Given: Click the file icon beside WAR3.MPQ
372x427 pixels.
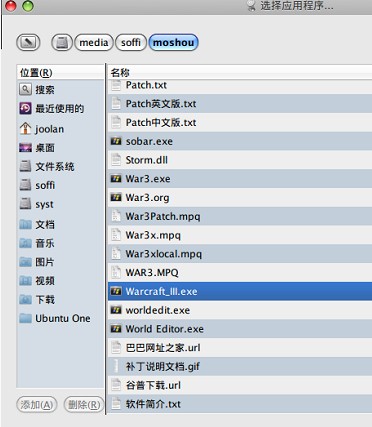Looking at the screenshot, I should 116,272.
